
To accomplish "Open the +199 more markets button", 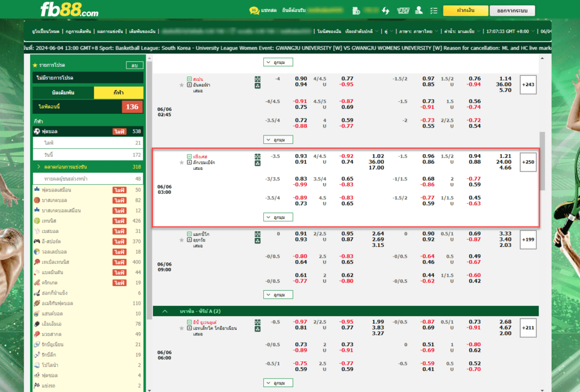I will (528, 240).
